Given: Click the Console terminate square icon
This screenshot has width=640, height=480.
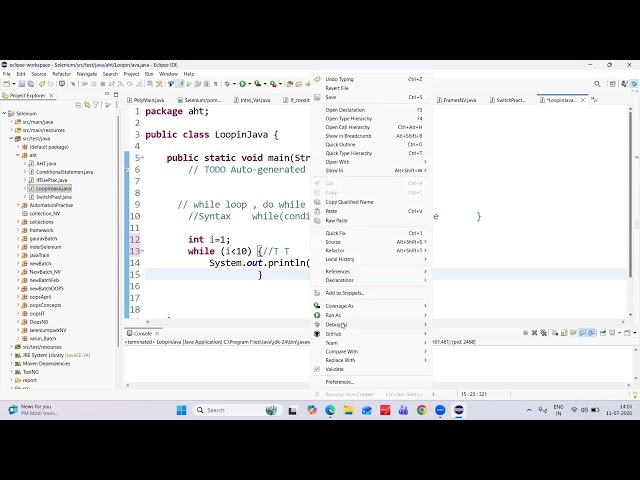Looking at the screenshot, I should click(x=525, y=333).
